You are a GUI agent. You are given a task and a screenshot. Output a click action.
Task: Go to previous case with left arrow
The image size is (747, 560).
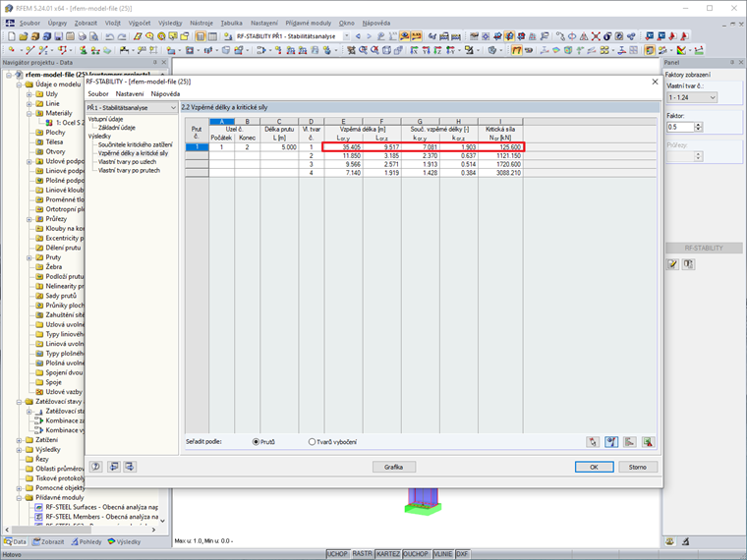358,36
